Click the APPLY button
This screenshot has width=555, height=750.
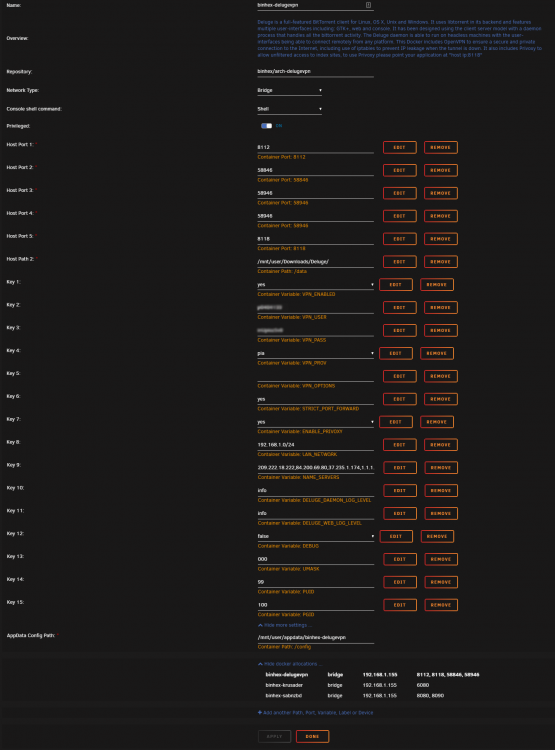click(275, 737)
